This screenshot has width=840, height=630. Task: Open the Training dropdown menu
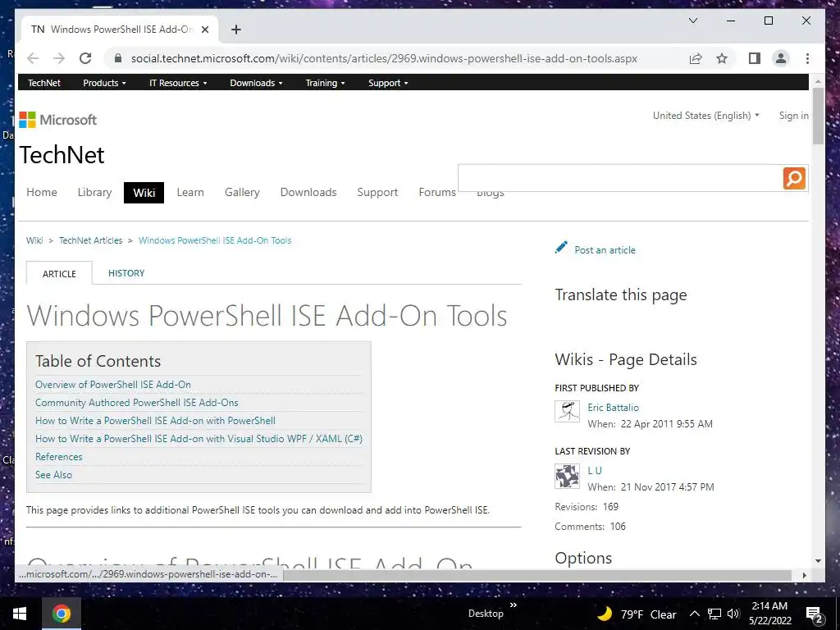325,83
